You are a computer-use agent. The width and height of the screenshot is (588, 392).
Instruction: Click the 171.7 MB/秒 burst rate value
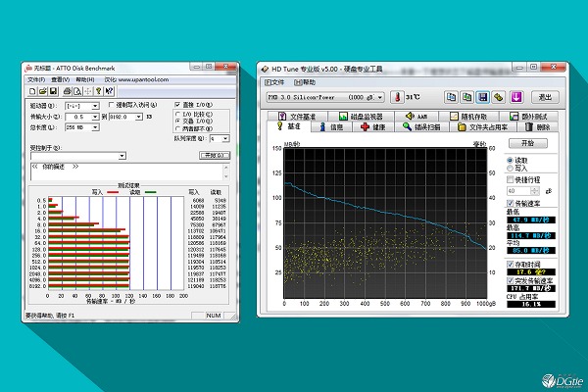click(x=531, y=288)
